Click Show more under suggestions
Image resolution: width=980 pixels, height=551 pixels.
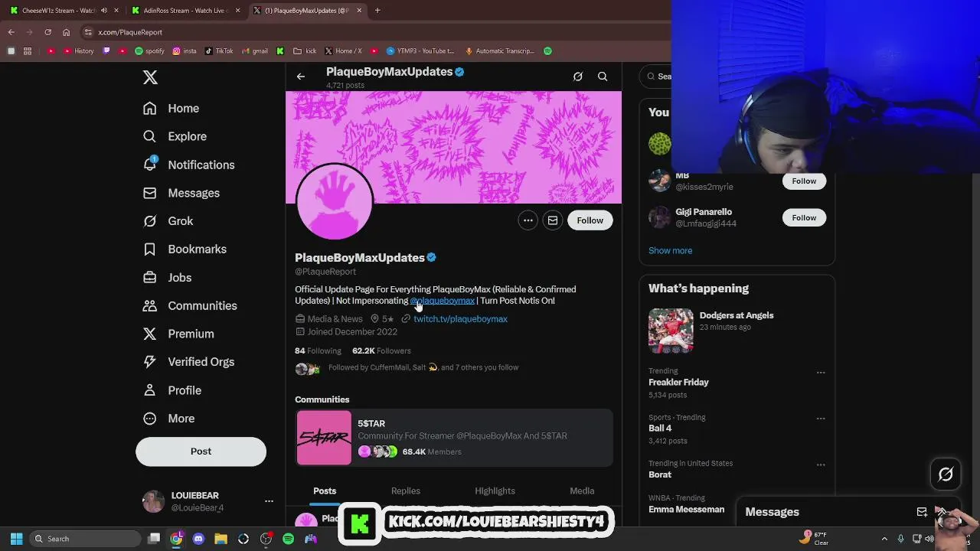coord(670,251)
